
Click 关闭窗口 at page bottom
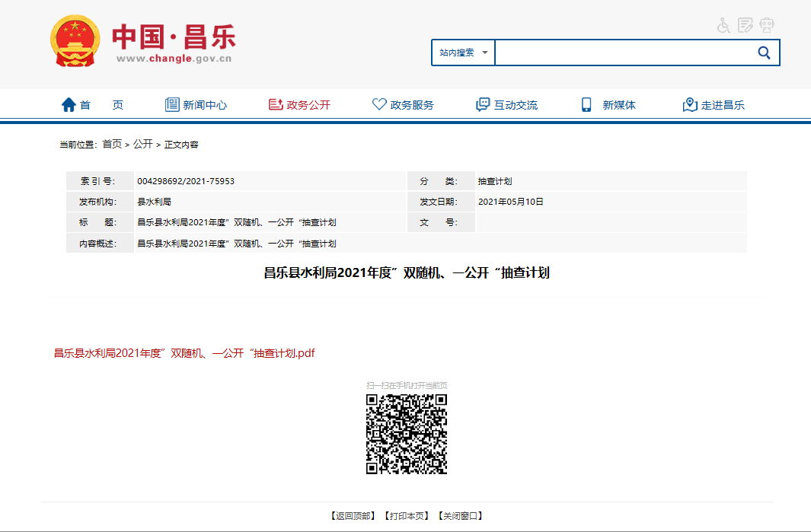click(x=460, y=516)
